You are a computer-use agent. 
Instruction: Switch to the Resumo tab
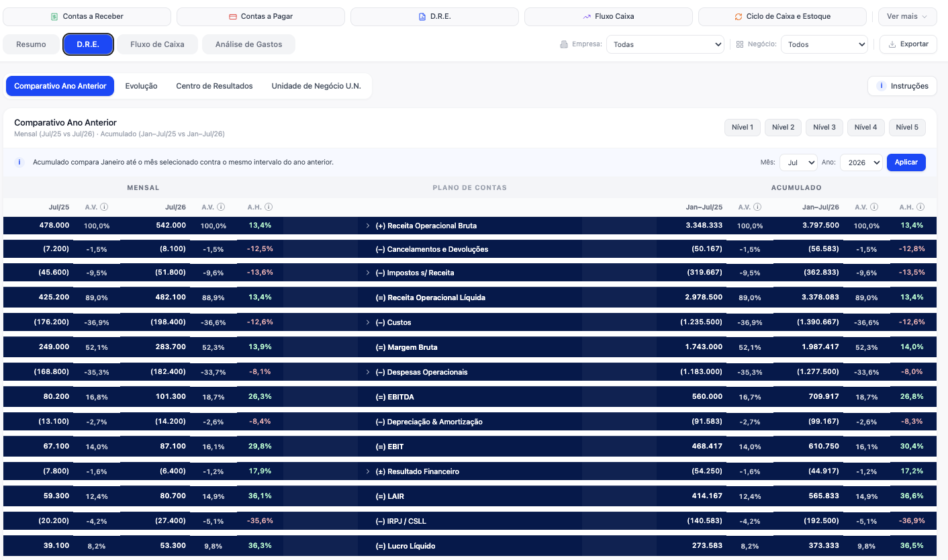(31, 44)
